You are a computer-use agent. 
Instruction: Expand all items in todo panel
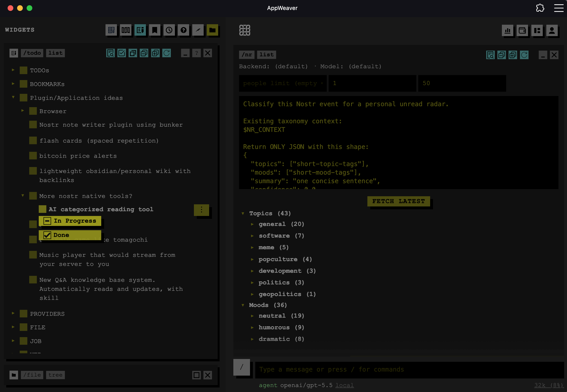pos(155,53)
